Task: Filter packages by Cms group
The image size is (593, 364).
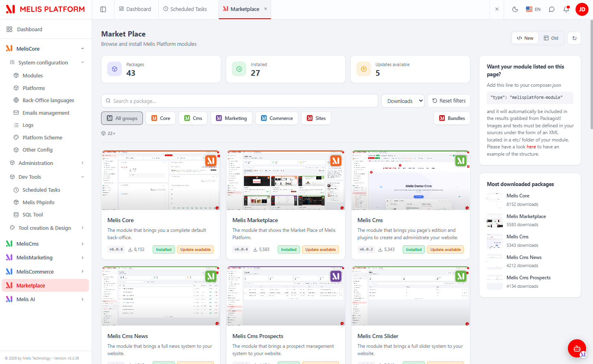Action: (x=193, y=118)
